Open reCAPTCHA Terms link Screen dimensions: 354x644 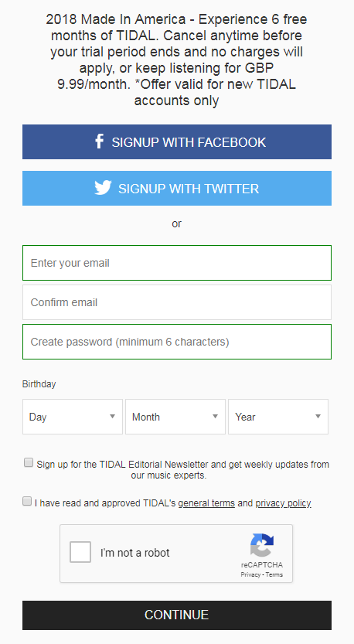pyautogui.click(x=274, y=574)
